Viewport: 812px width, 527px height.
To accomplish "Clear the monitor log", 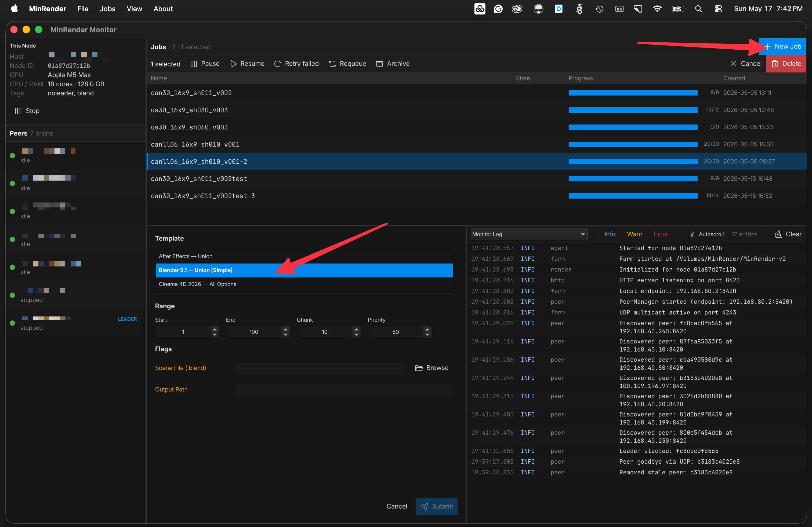I will click(x=788, y=234).
